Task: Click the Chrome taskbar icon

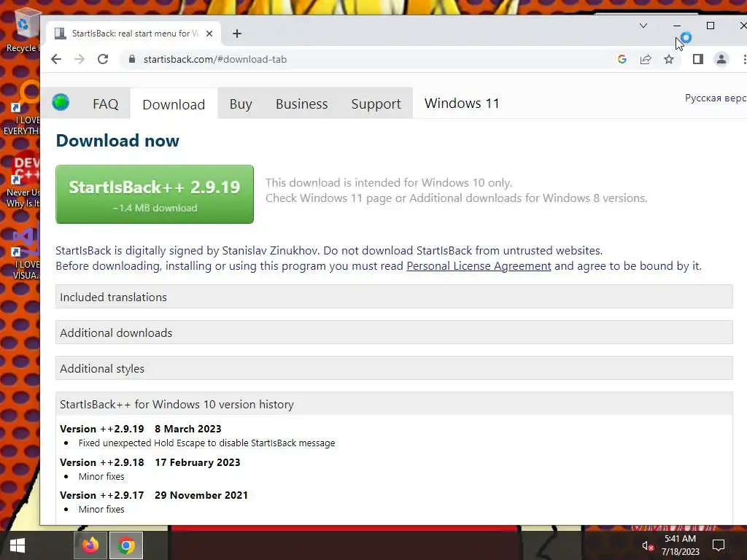Action: 126,545
